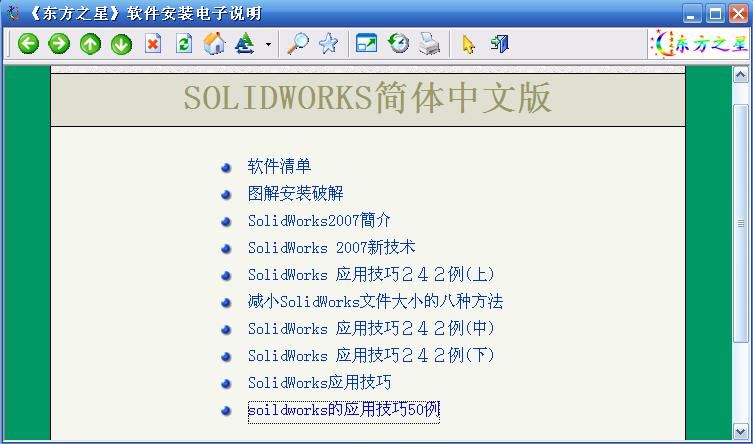
Task: Open SolidWorks 应用技巧242例(上) link
Action: pos(371,275)
